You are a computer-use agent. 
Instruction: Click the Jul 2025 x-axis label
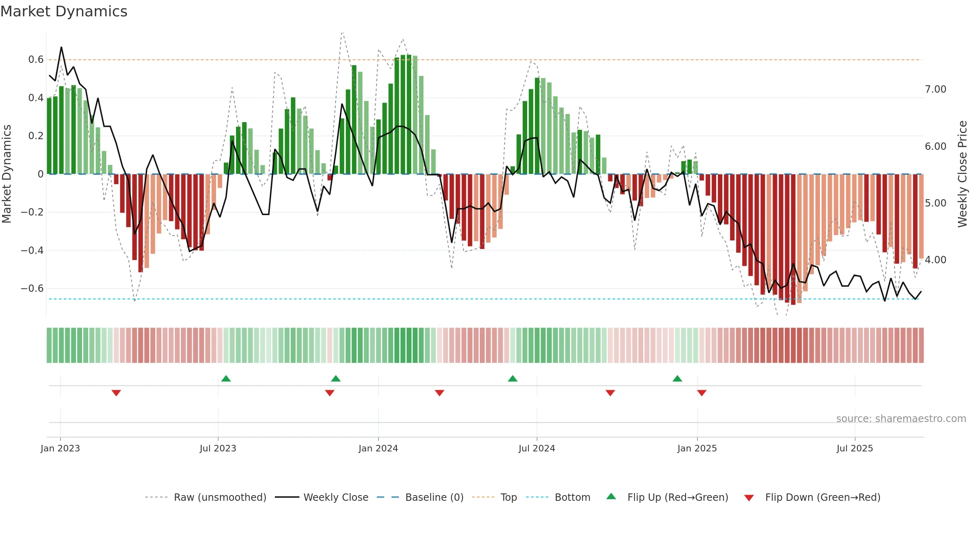point(855,449)
